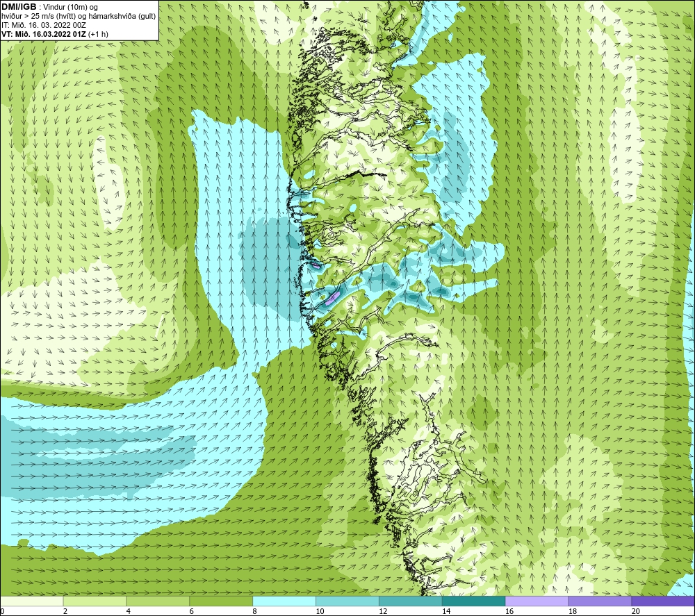This screenshot has height=616, width=695.
Task: Click the pale yellow 0–2 m/s legend swatch
Action: (32, 601)
